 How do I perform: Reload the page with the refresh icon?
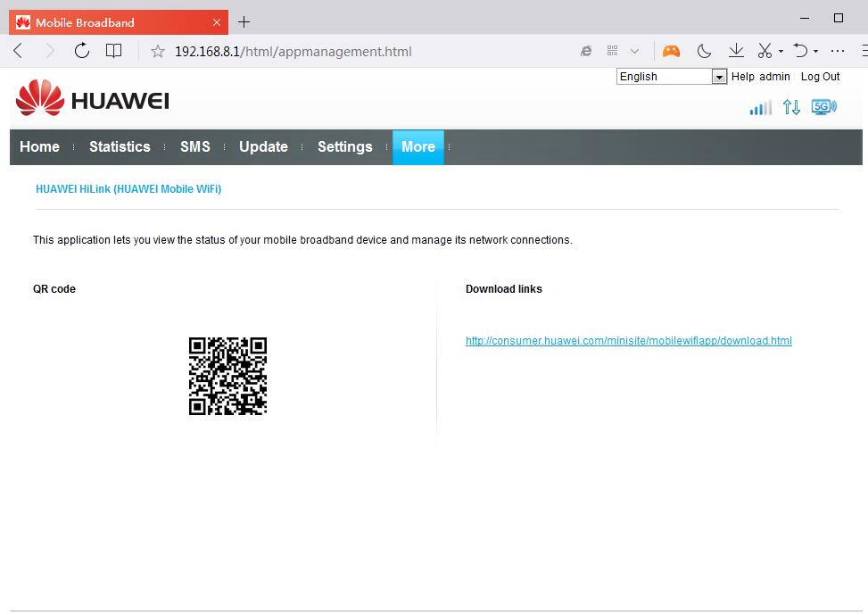82,51
